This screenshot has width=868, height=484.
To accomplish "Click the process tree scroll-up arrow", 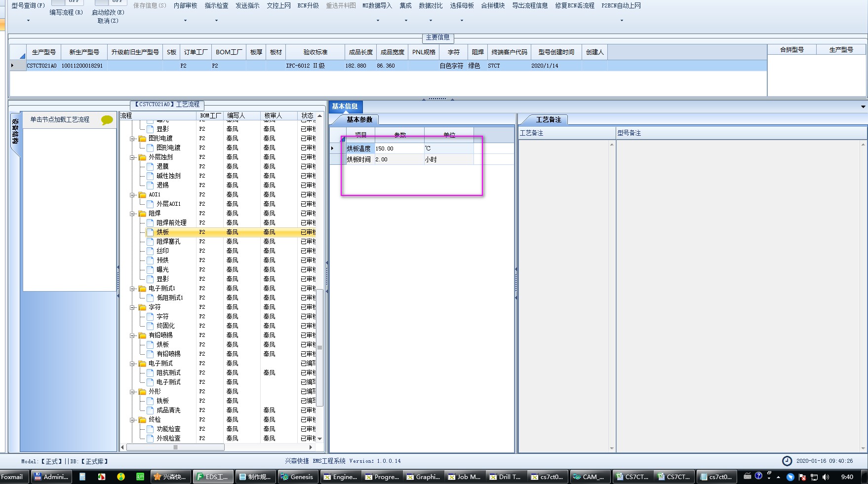I will point(320,115).
